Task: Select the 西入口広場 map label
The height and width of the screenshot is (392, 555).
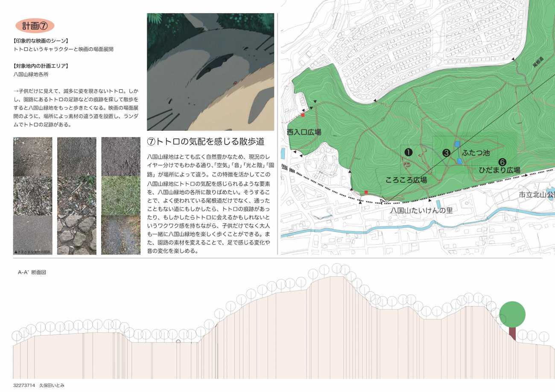Action: [x=304, y=132]
